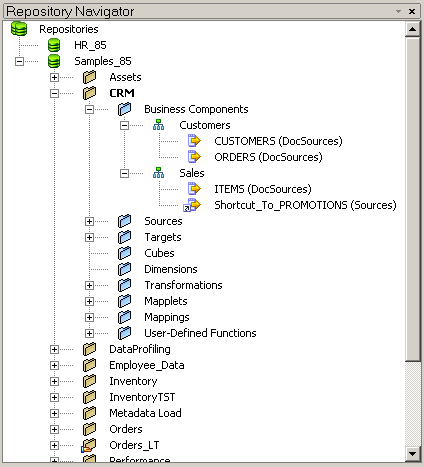Image resolution: width=424 pixels, height=467 pixels.
Task: Expand the Targets node
Action: coord(89,237)
